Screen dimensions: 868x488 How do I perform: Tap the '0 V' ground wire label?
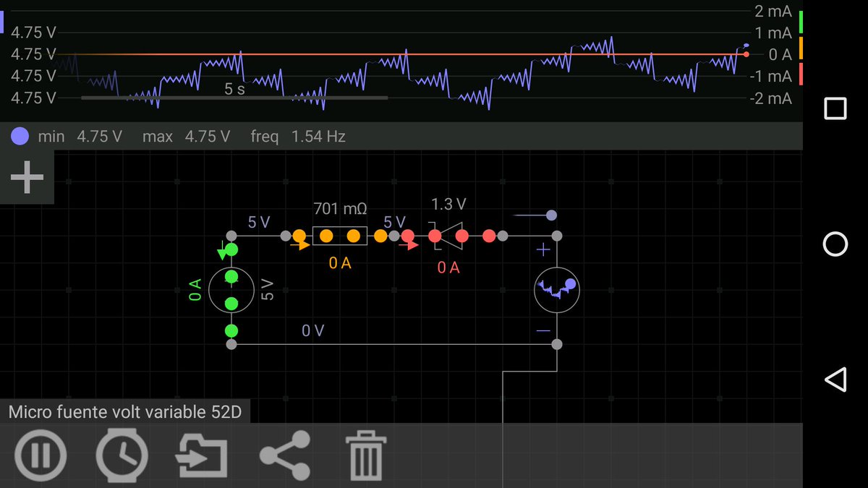pyautogui.click(x=313, y=331)
